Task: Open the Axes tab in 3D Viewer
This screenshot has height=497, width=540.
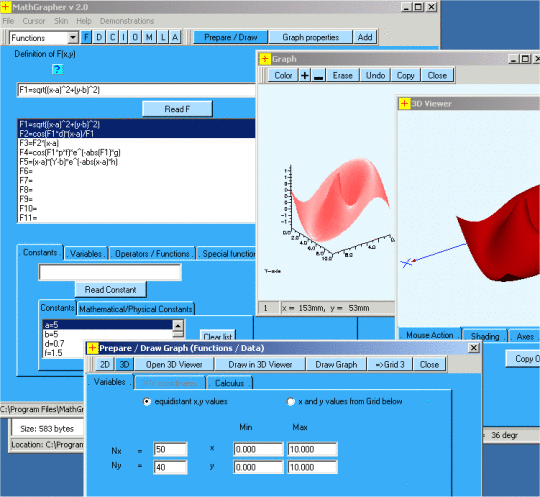Action: pyautogui.click(x=525, y=336)
